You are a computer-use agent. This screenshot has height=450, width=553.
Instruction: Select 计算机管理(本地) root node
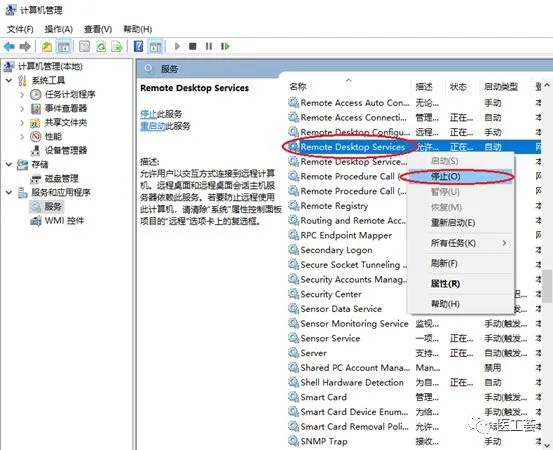(x=50, y=66)
